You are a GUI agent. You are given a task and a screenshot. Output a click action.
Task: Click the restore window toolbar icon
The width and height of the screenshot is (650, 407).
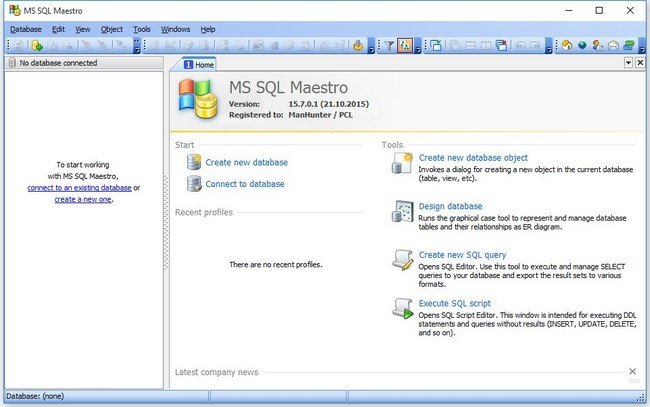point(436,46)
